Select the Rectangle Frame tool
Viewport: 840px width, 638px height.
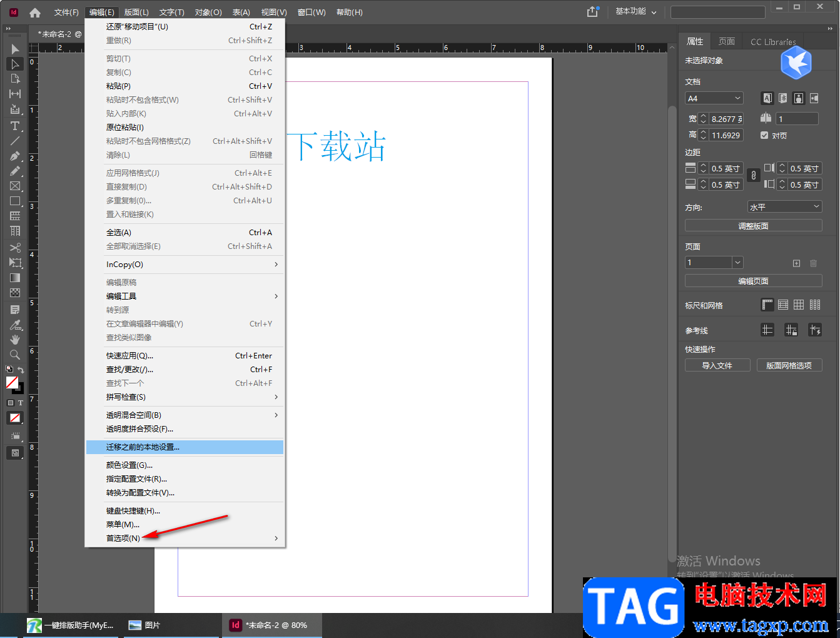tap(15, 186)
